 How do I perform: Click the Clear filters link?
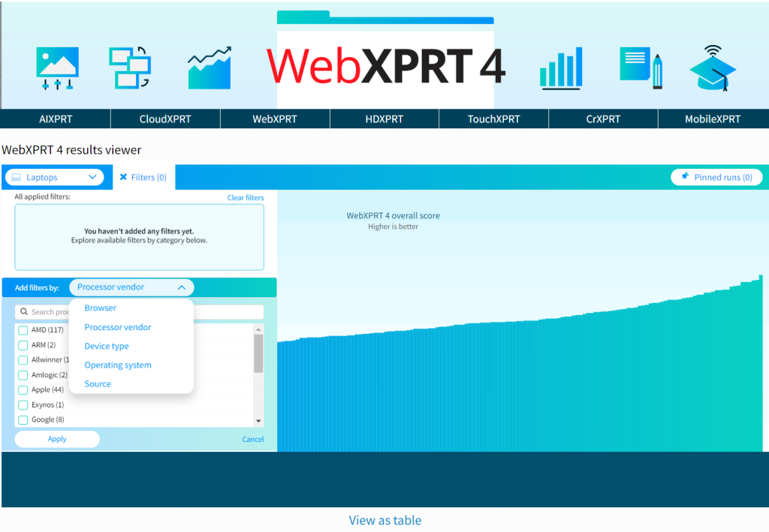pyautogui.click(x=246, y=198)
